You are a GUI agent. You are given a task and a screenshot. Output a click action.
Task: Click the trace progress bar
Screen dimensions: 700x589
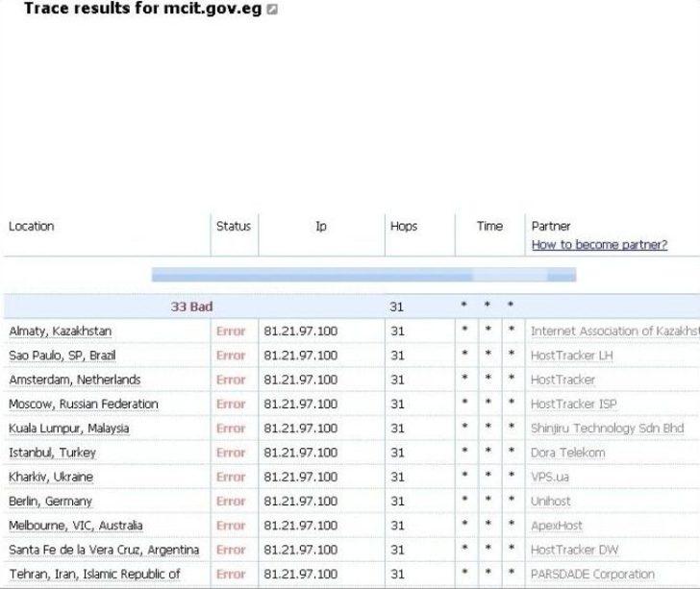point(363,276)
